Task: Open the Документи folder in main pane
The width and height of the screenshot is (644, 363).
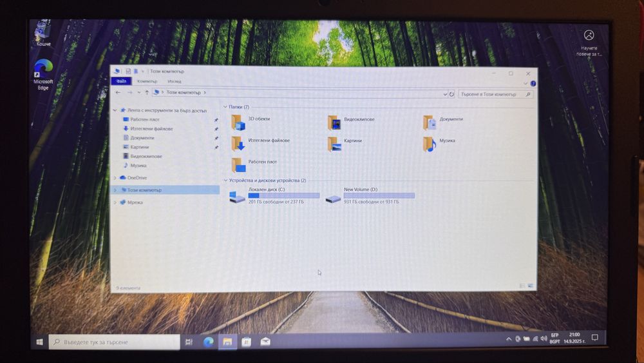Action: click(x=443, y=122)
